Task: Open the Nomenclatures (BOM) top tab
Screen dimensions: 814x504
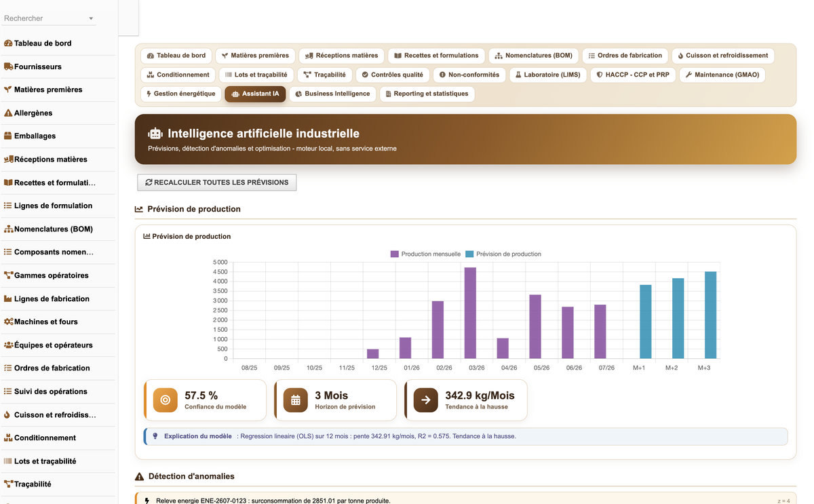Action: click(534, 56)
